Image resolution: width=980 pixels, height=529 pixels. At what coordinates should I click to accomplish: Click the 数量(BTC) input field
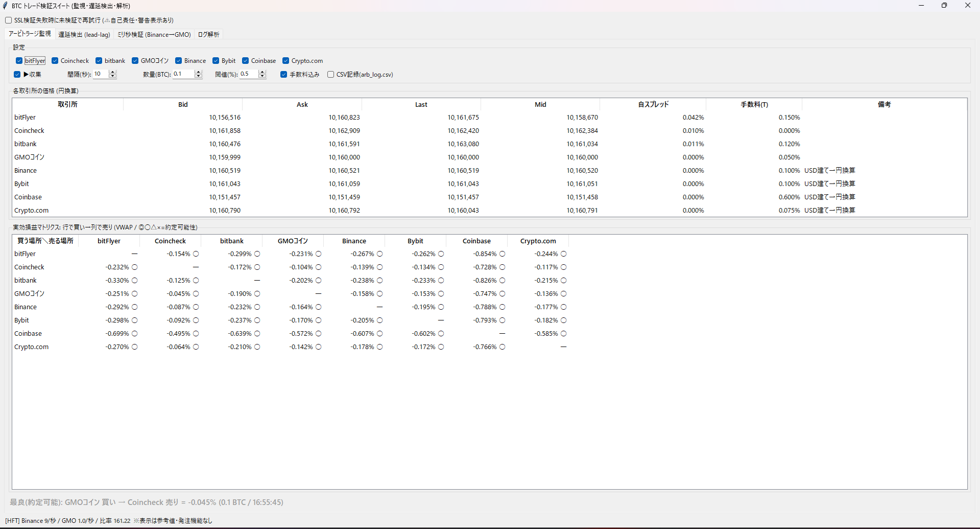pos(184,74)
